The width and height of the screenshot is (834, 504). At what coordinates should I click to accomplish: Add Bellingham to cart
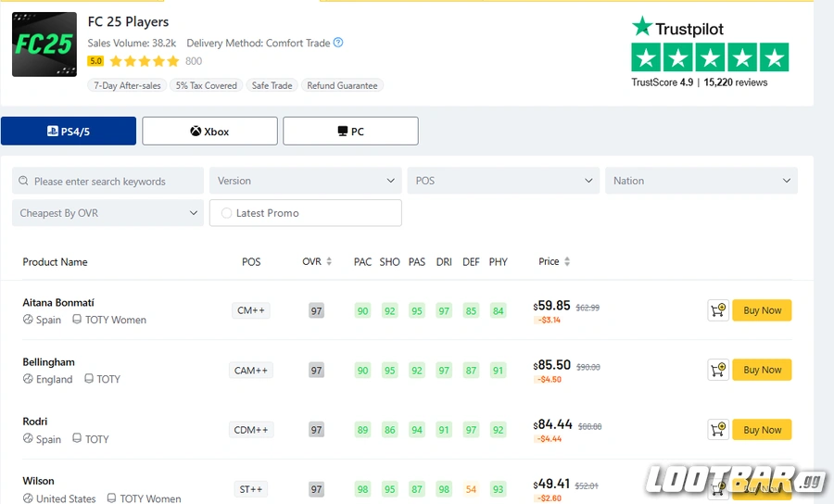point(718,370)
